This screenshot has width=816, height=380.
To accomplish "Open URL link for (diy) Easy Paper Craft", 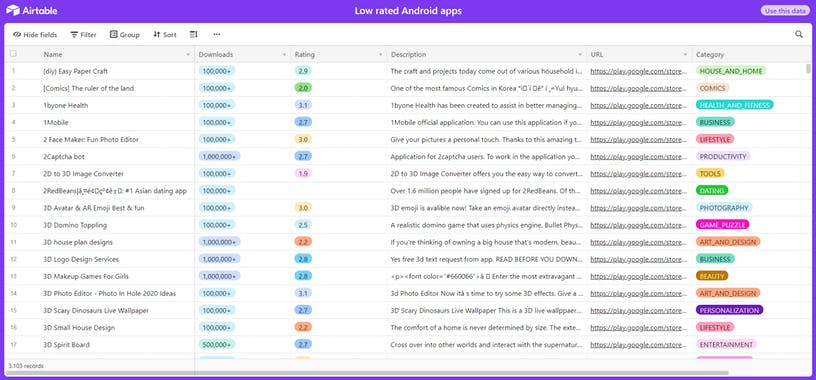I will coord(639,71).
